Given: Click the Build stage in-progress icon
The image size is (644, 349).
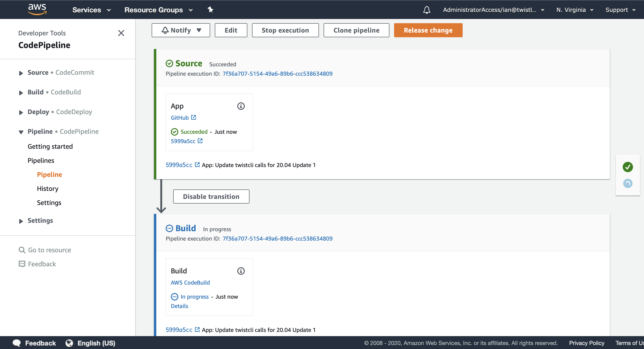Looking at the screenshot, I should (x=169, y=228).
